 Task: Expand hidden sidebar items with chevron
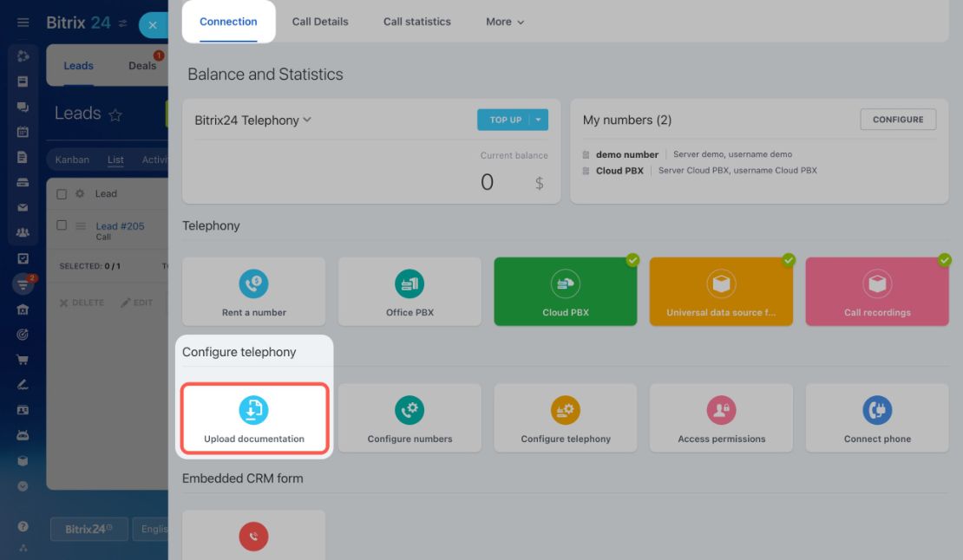pos(23,486)
